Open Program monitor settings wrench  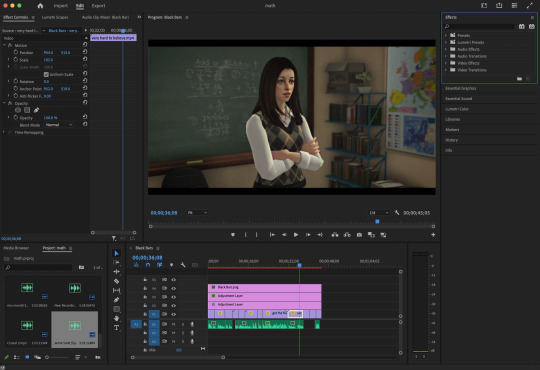pyautogui.click(x=397, y=213)
